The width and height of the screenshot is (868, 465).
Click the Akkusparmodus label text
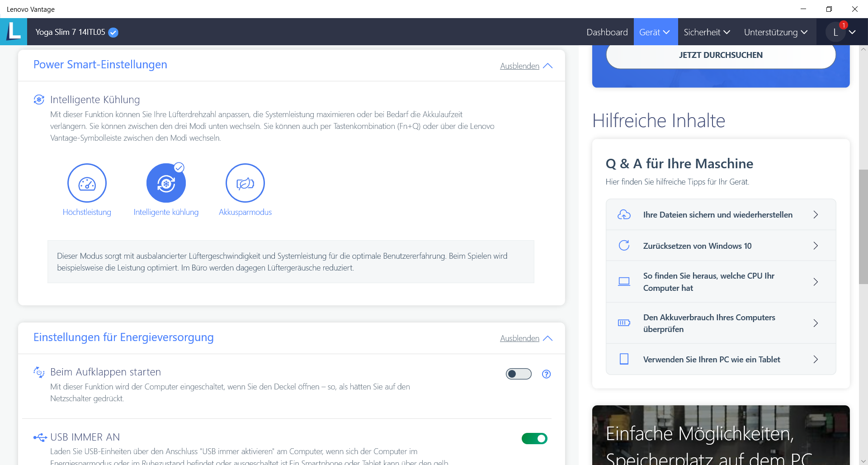(x=245, y=212)
